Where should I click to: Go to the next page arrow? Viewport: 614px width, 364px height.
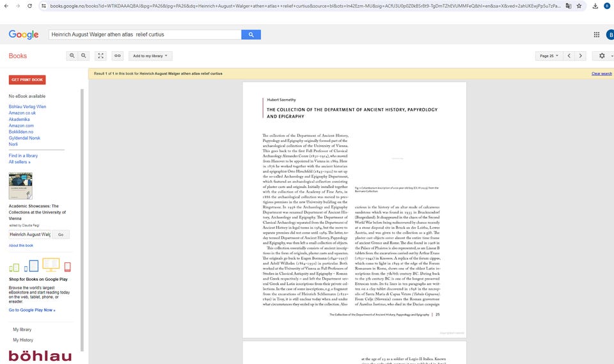580,56
